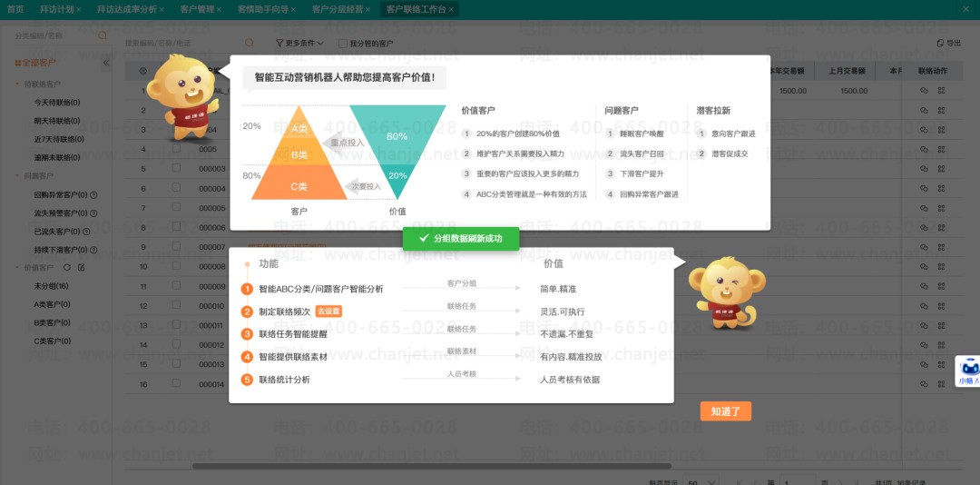Select 近7天待联络(0) in sidebar
The image size is (980, 485).
[59, 139]
